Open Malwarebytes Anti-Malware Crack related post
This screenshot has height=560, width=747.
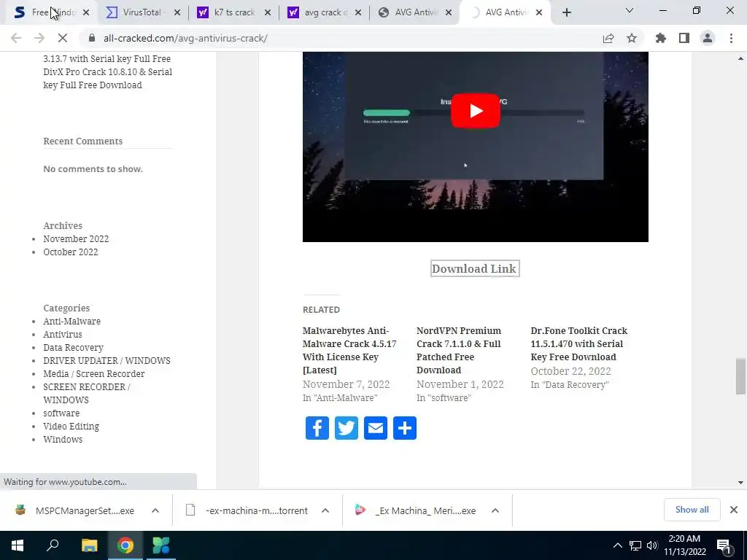coord(349,350)
